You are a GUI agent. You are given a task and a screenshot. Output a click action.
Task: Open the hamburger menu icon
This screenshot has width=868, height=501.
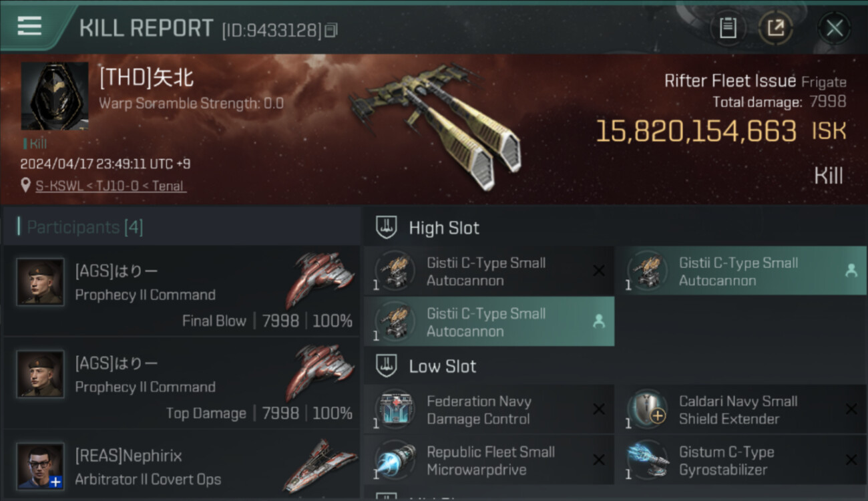[x=29, y=27]
